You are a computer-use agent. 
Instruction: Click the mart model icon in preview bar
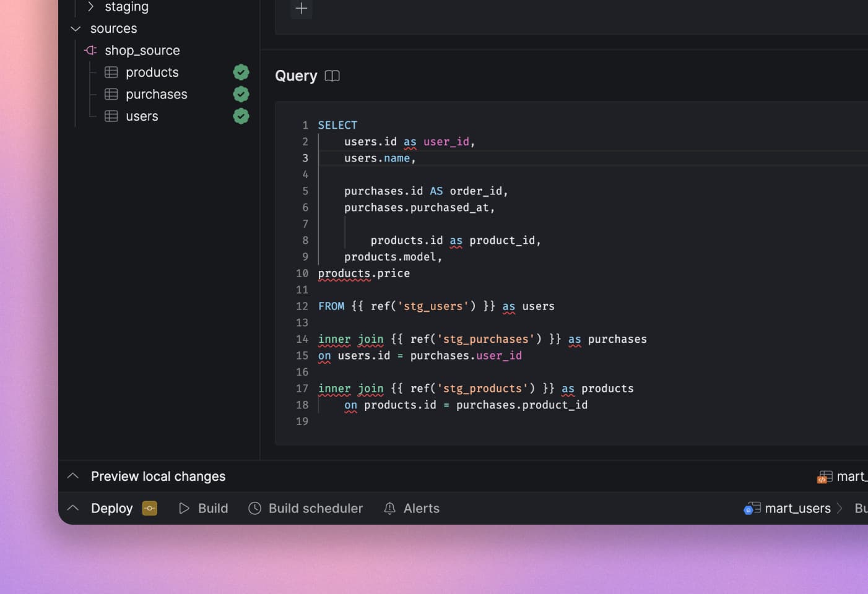[825, 476]
